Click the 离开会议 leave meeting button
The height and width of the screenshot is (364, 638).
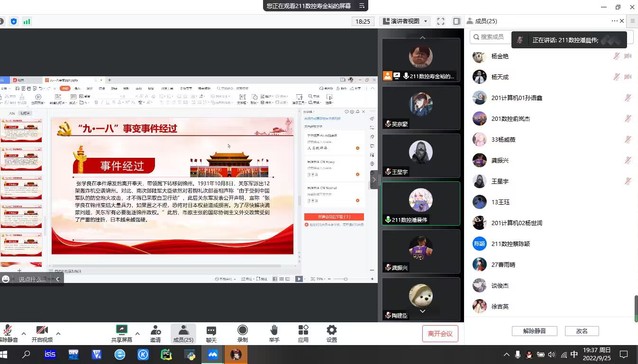coord(440,333)
